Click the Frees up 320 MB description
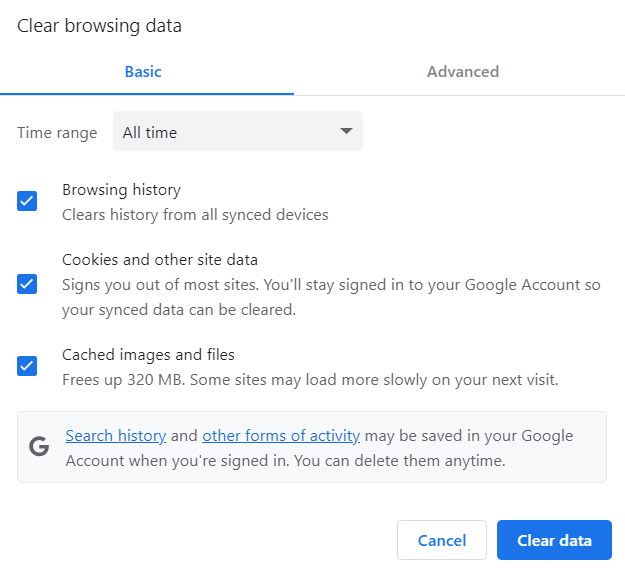The image size is (625, 575). click(309, 380)
